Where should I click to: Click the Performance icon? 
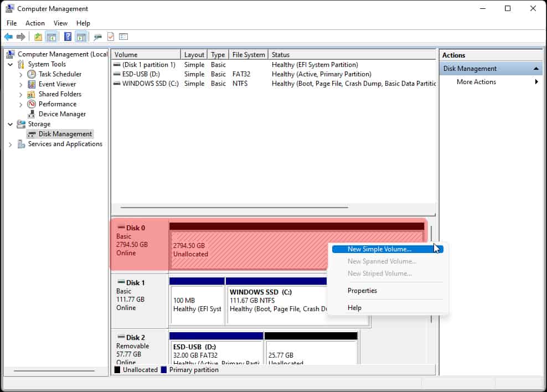(x=32, y=104)
